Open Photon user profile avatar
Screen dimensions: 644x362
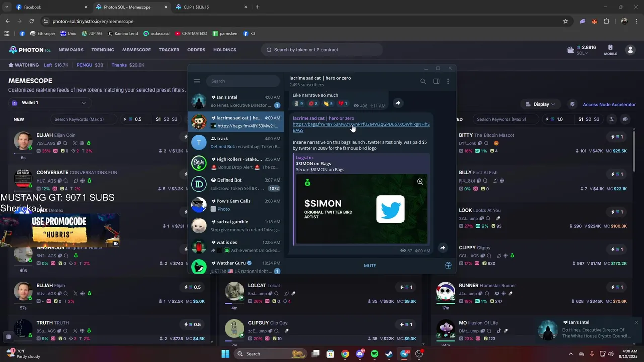[x=630, y=50]
